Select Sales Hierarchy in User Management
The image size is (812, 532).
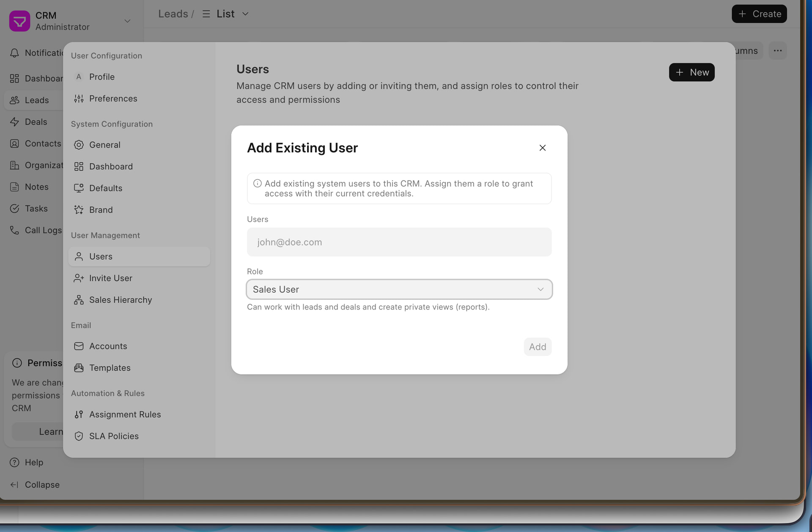coord(139,300)
